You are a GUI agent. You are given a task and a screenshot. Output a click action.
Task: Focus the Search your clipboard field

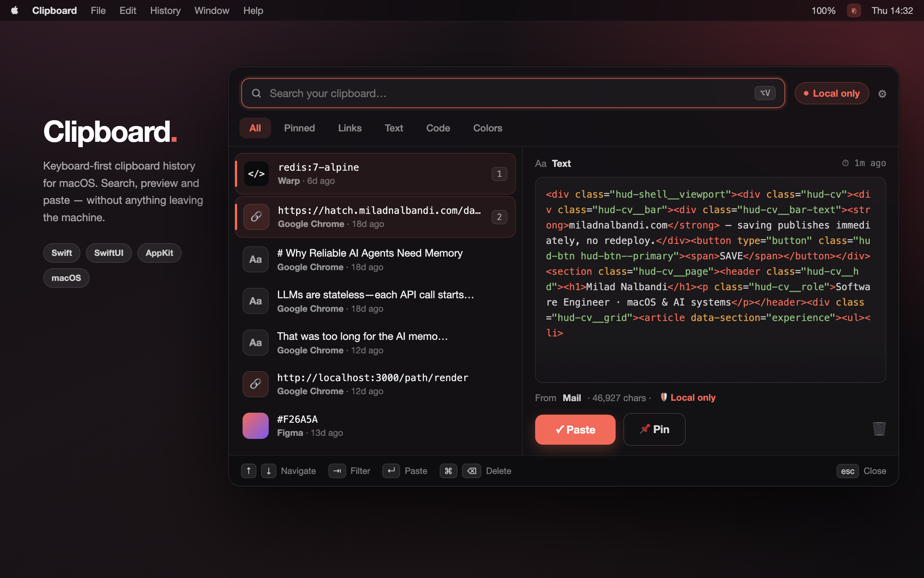tap(513, 93)
